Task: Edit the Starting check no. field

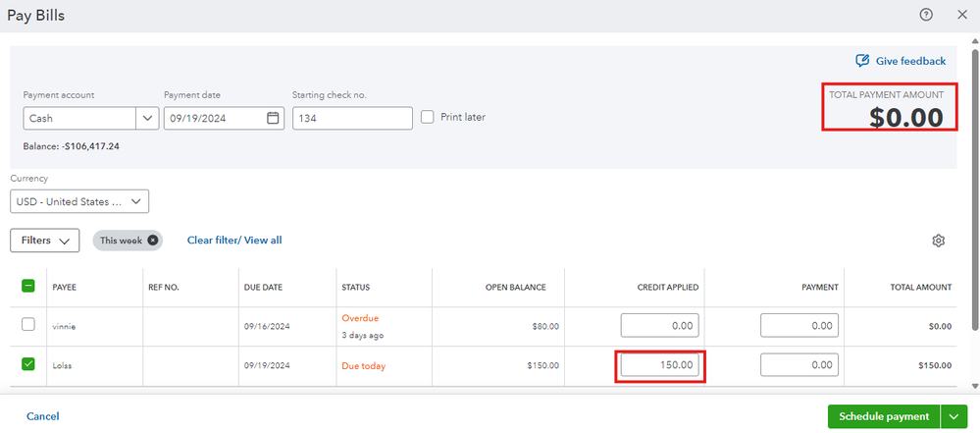Action: [351, 118]
